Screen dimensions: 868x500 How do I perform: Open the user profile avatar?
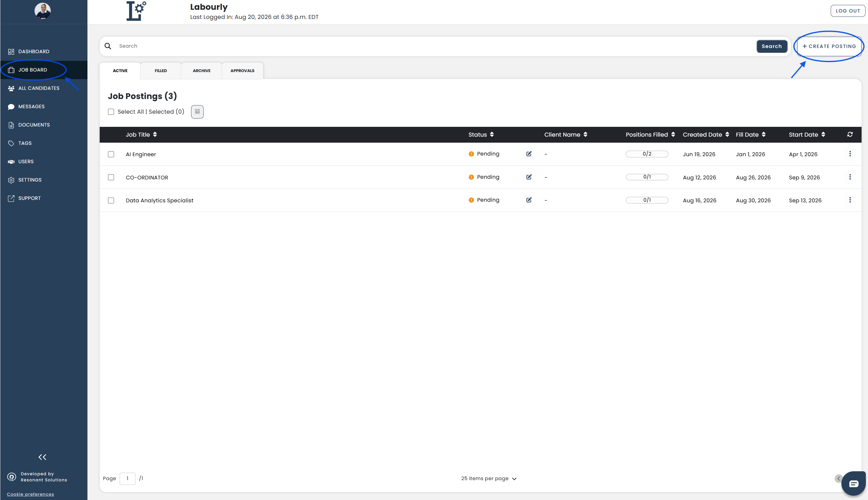click(x=42, y=11)
